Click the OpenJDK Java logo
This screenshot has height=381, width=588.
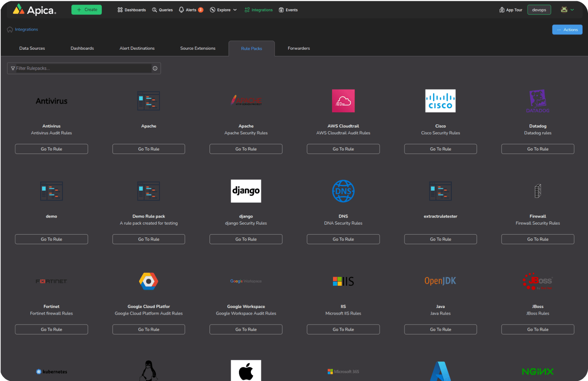(x=441, y=281)
